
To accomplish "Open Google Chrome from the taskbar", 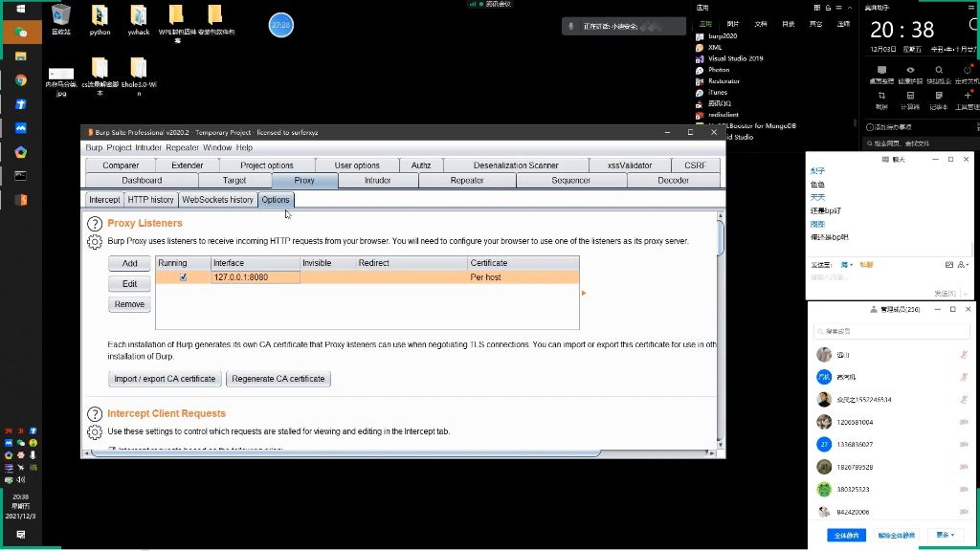I will coord(21,80).
